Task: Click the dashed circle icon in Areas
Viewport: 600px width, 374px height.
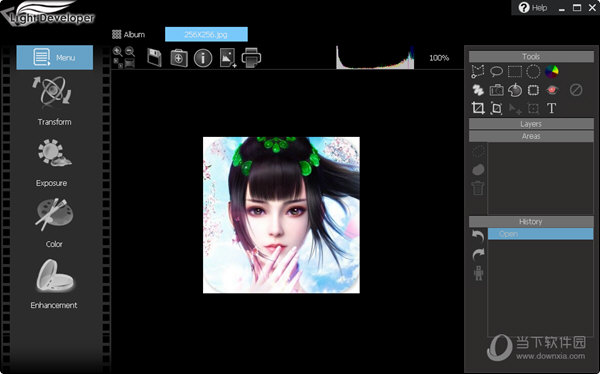Action: click(478, 151)
